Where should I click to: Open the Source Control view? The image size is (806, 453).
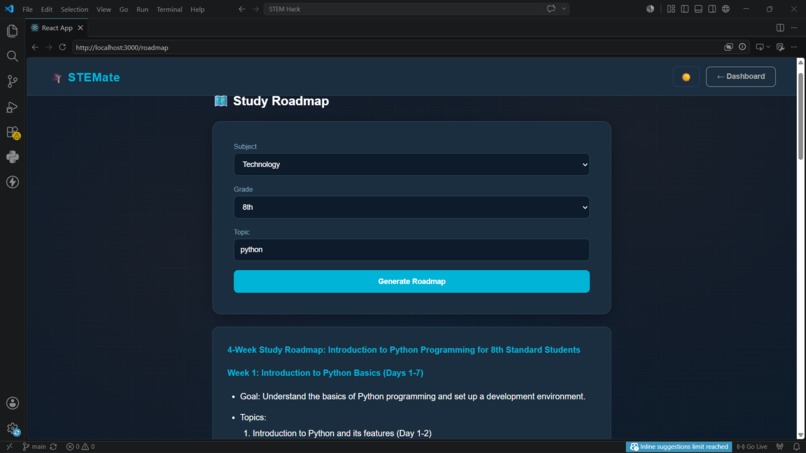[12, 81]
